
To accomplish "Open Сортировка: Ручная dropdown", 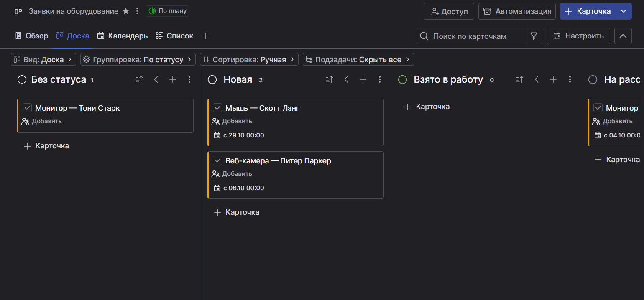I will [x=249, y=60].
